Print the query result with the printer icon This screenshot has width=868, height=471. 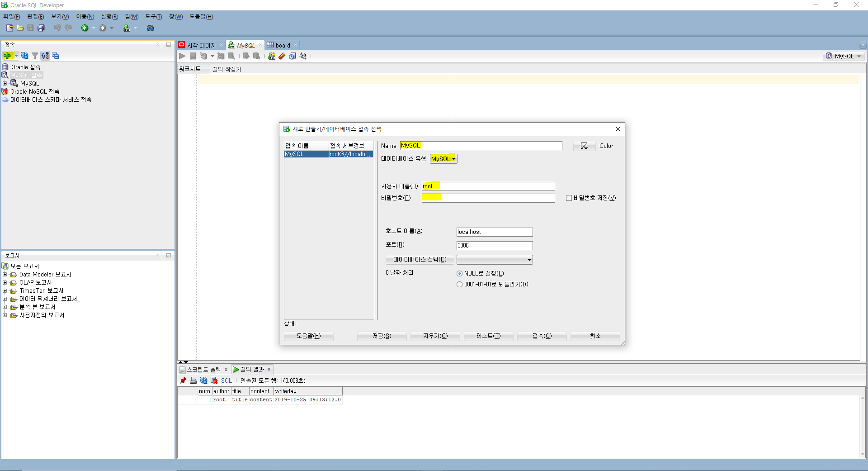[x=193, y=381]
